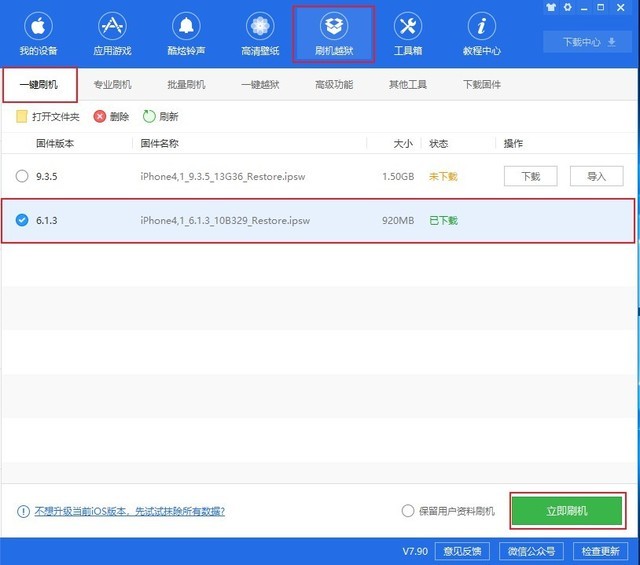
Task: Open 高清壁纸 wallpapers section
Action: (x=260, y=34)
